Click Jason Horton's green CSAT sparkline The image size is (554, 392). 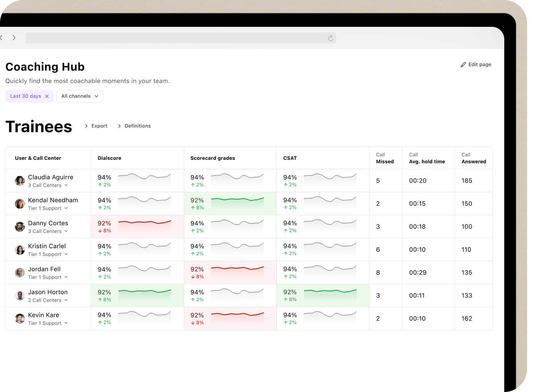(330, 293)
